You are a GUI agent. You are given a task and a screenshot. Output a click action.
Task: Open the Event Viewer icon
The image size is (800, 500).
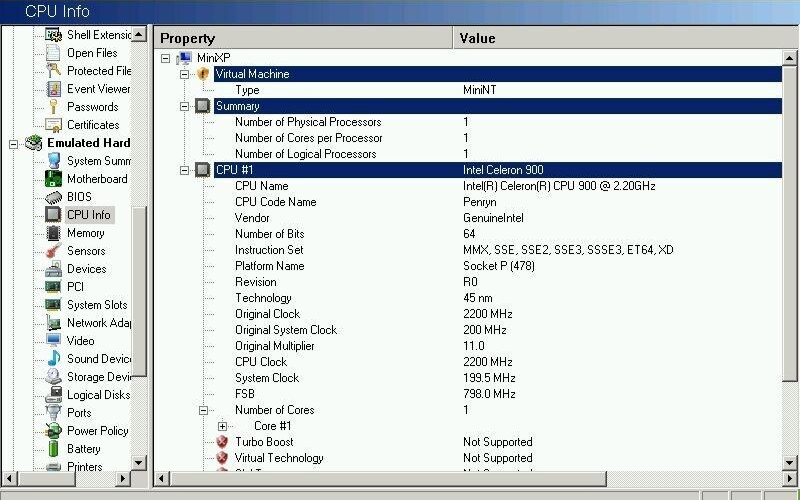(53, 89)
